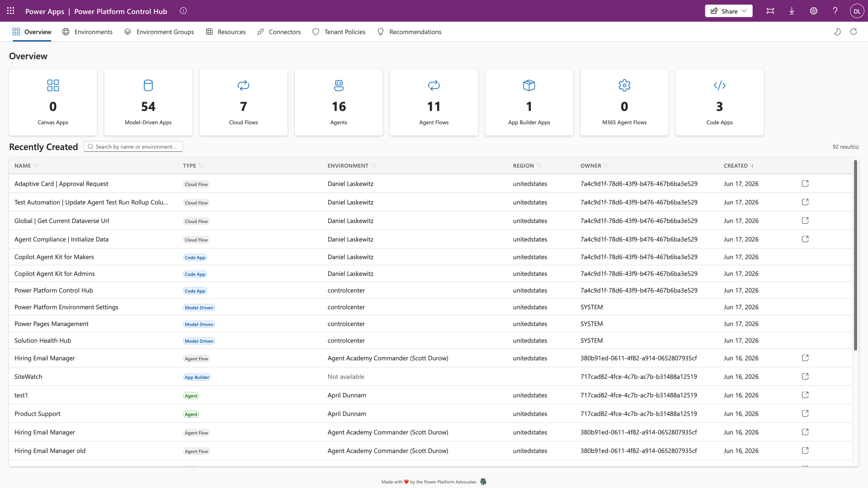This screenshot has width=868, height=488.
Task: Sort table by ENVIRONMENT column
Action: pos(351,166)
